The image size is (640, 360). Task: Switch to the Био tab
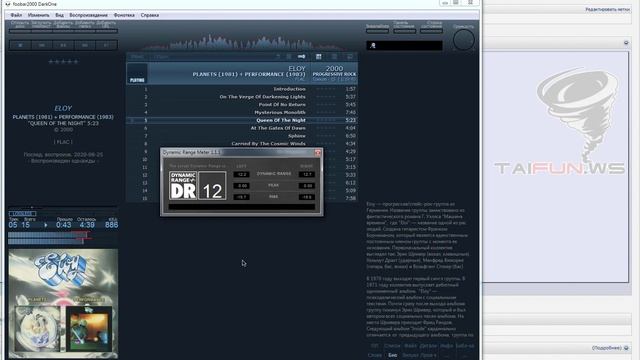393,355
